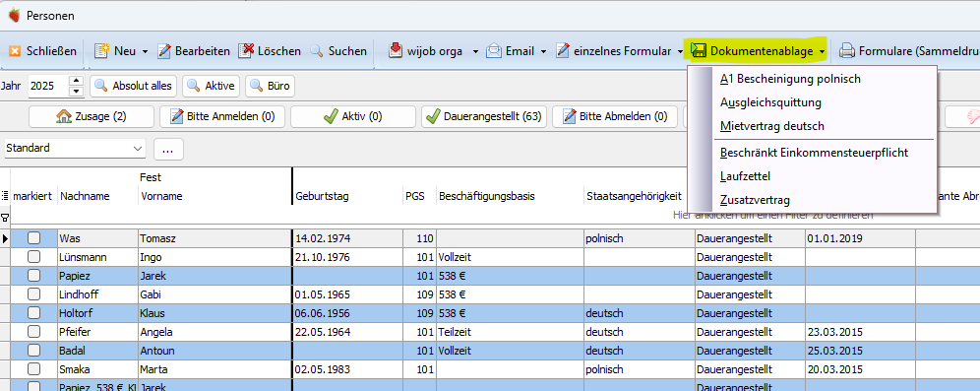The height and width of the screenshot is (391, 980).
Task: Click the Dokumentenablage save icon
Action: click(699, 51)
